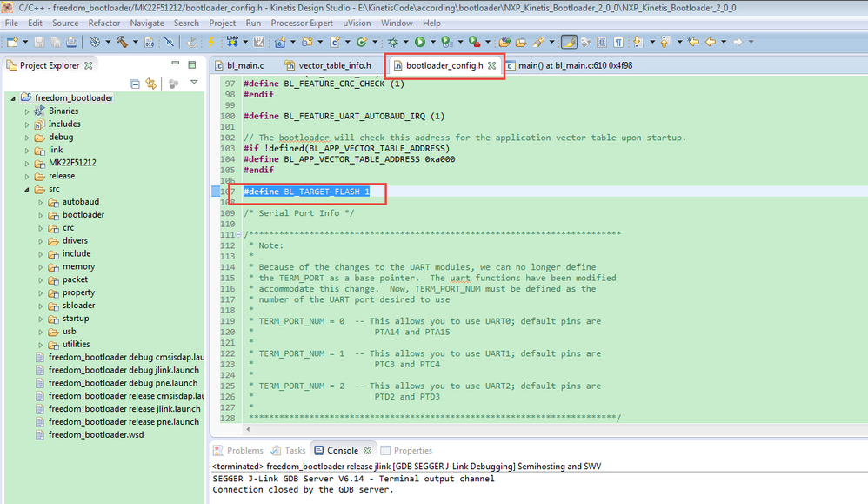The width and height of the screenshot is (868, 504).
Task: Maximize the Project Explorer panel
Action: click(192, 64)
